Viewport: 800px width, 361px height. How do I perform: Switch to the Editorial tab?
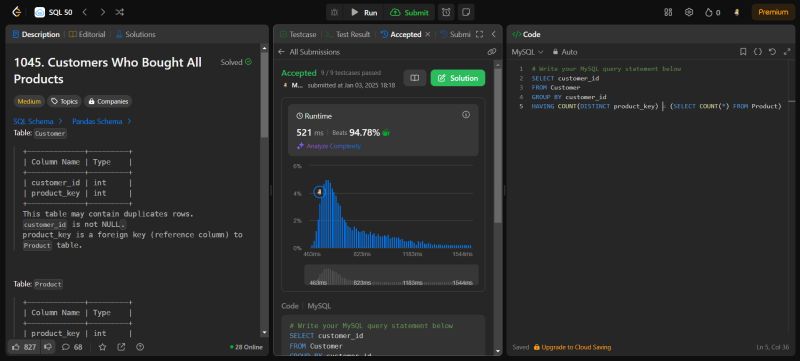click(x=87, y=35)
